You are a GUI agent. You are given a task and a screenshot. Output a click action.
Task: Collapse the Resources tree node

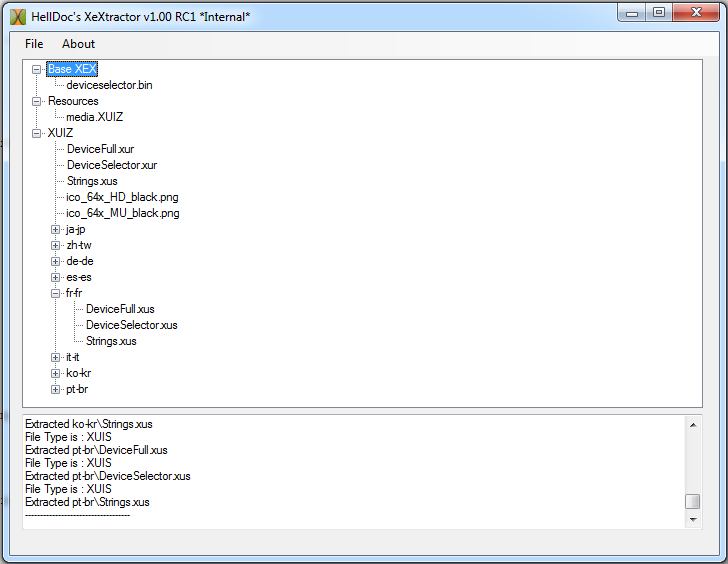point(37,101)
